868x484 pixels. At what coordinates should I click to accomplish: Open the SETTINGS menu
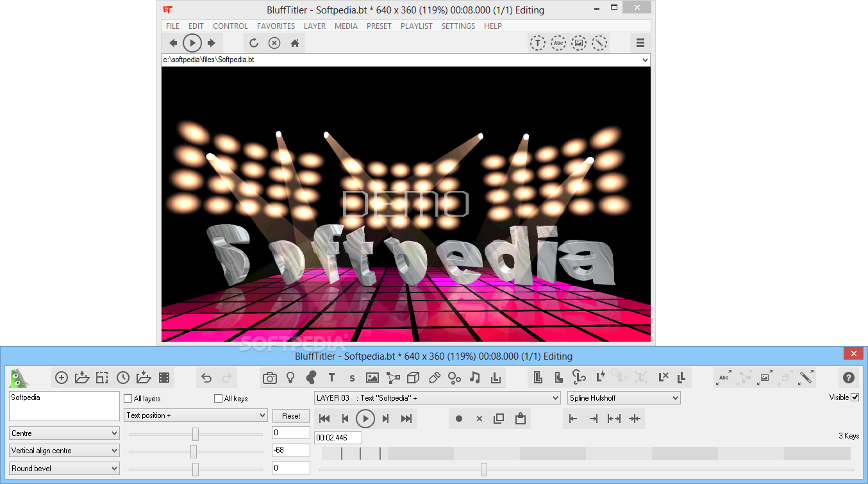pyautogui.click(x=458, y=26)
